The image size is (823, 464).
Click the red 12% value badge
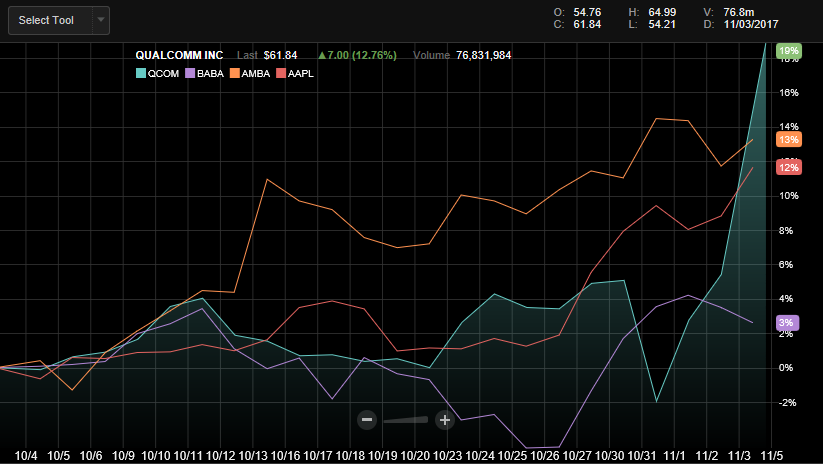coord(789,167)
